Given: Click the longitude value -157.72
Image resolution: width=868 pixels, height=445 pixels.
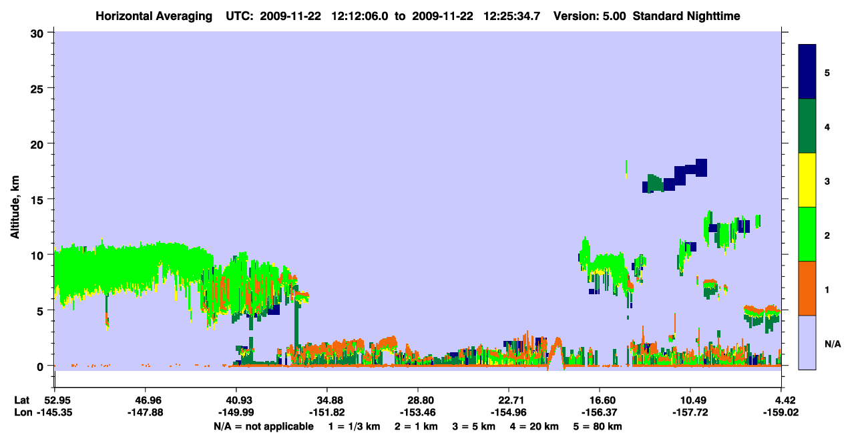Looking at the screenshot, I should pyautogui.click(x=690, y=413).
